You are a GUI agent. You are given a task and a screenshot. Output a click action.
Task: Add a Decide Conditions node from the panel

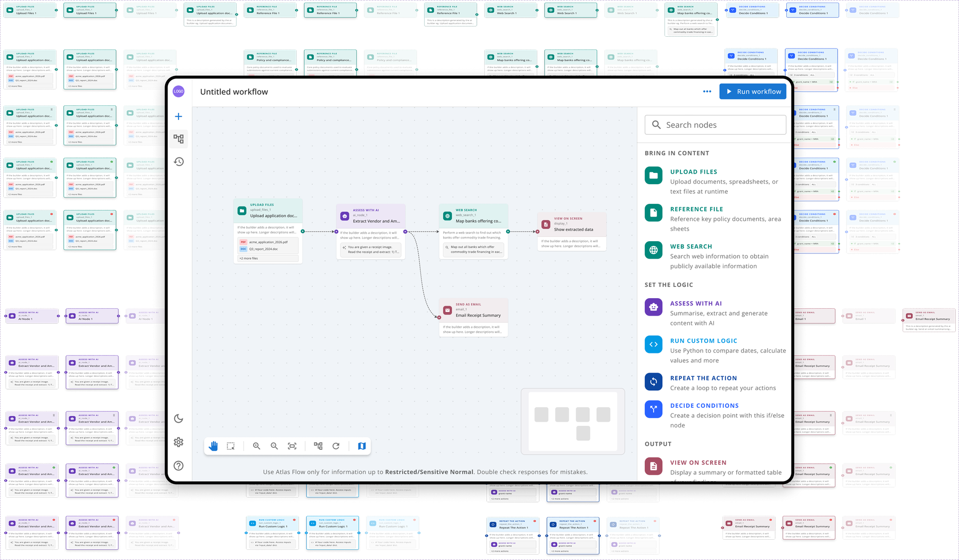(716, 415)
